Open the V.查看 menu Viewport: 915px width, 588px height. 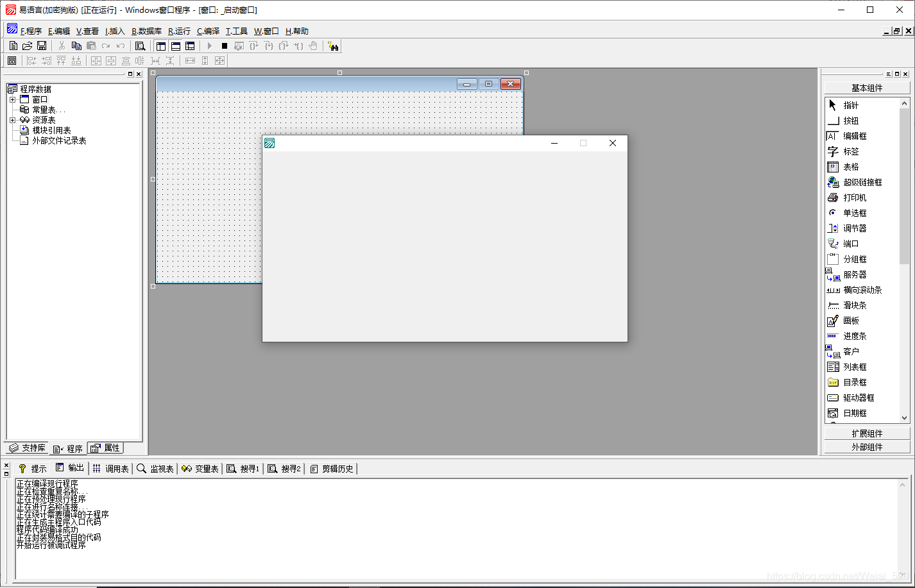87,31
